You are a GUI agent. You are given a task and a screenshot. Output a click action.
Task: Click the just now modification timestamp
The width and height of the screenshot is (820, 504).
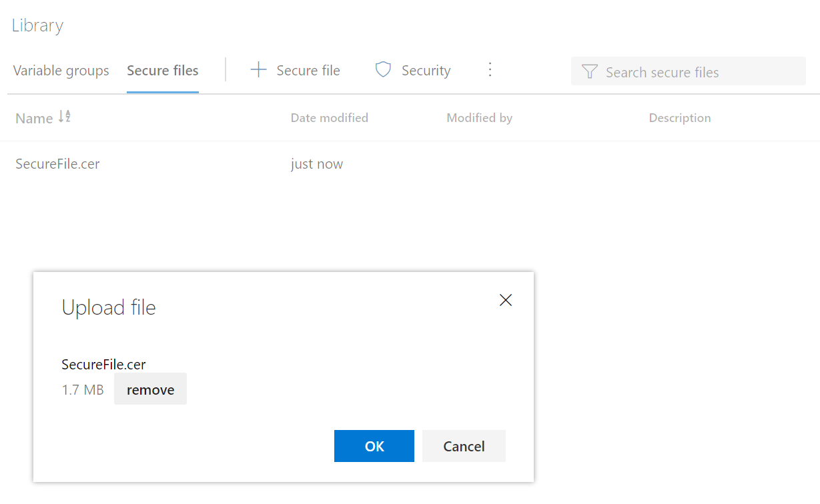click(x=317, y=163)
